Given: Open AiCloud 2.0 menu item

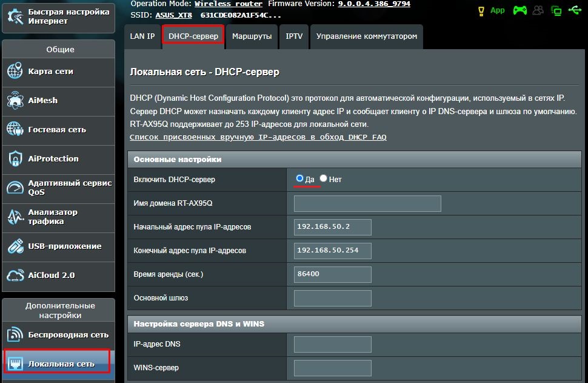Looking at the screenshot, I should 59,276.
